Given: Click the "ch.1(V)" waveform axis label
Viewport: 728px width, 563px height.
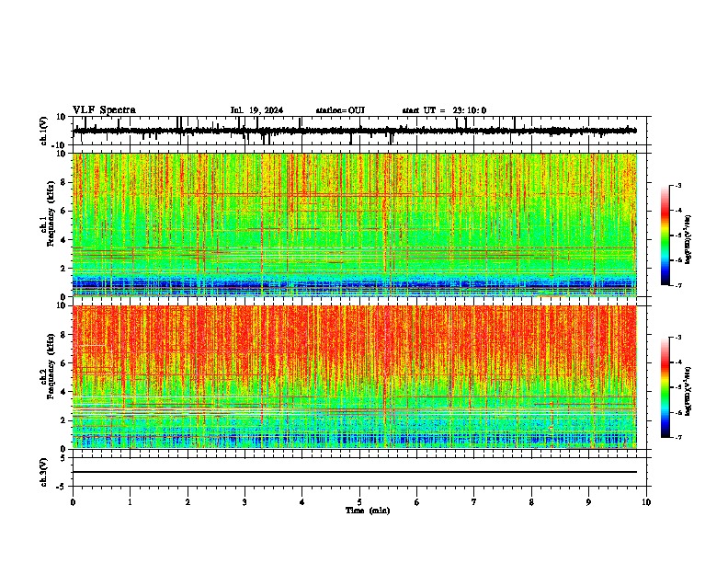Looking at the screenshot, I should point(44,131).
